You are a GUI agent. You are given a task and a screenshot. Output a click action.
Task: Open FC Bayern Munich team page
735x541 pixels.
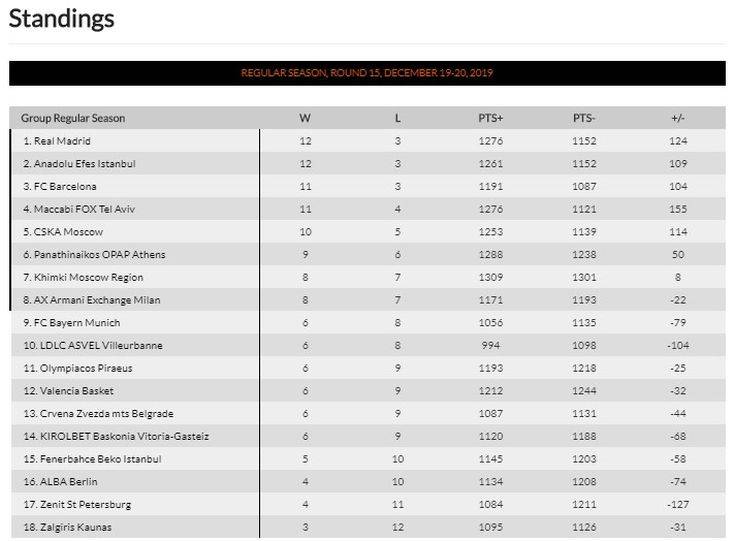[76, 323]
